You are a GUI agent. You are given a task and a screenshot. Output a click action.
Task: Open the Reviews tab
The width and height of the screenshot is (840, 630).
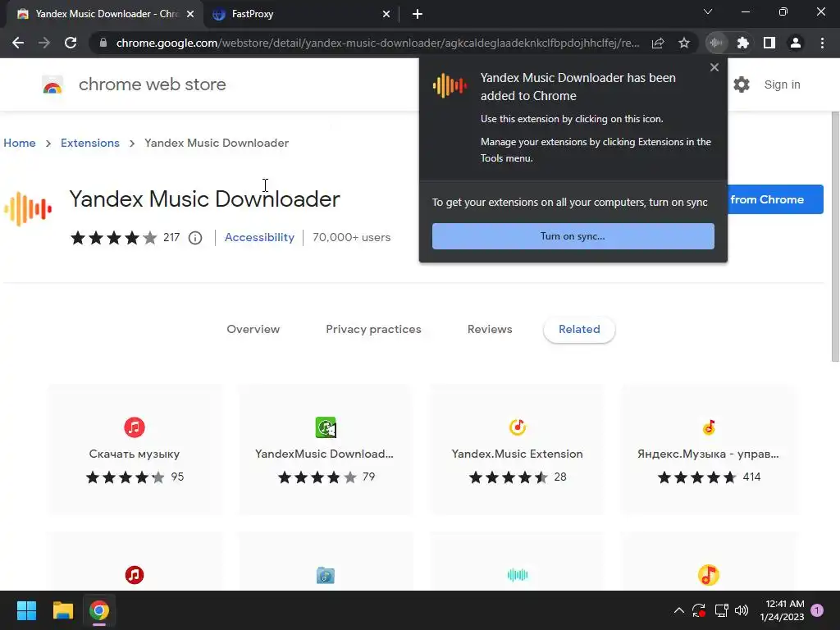point(490,330)
